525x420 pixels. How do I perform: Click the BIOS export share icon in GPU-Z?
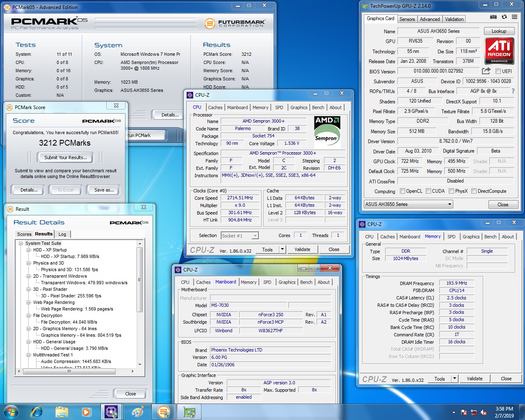point(486,71)
